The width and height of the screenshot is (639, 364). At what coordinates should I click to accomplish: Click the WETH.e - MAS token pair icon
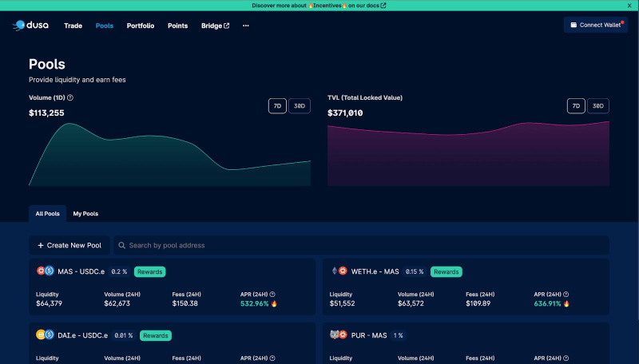(x=339, y=271)
